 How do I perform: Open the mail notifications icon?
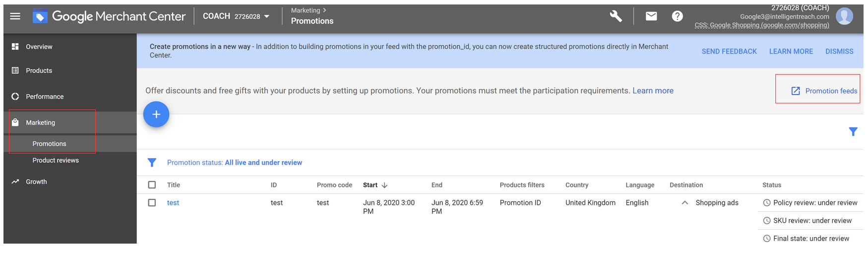pyautogui.click(x=651, y=16)
